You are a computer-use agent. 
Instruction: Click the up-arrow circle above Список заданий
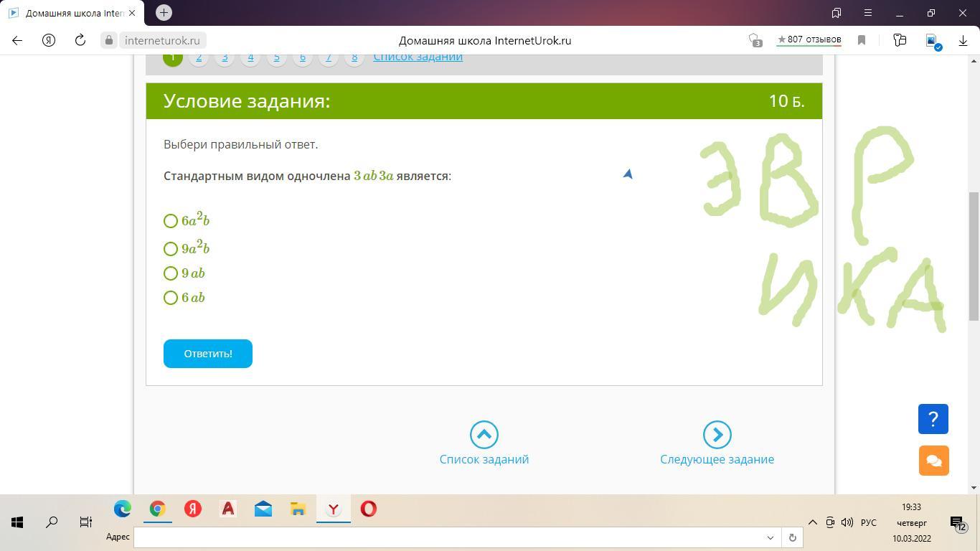[484, 435]
